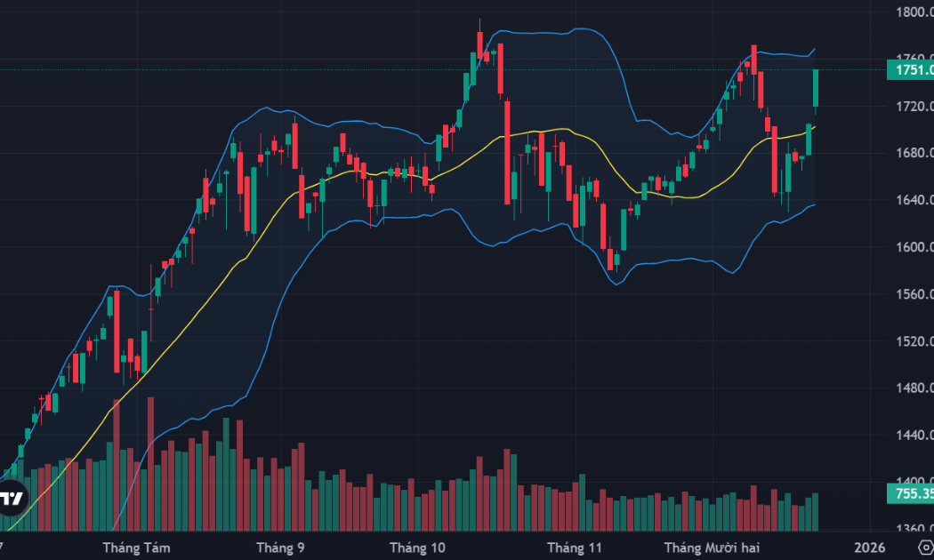Screen dimensions: 934x560
Task: Click Tháng 10 time axis label
Action: pyautogui.click(x=417, y=547)
